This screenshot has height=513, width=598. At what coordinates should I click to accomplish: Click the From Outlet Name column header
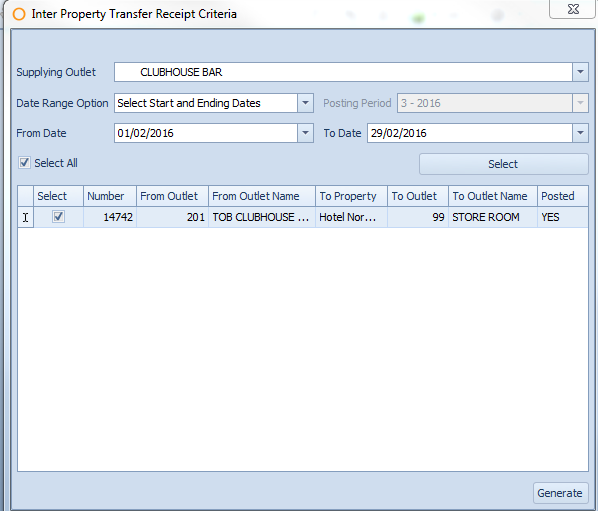tap(262, 196)
